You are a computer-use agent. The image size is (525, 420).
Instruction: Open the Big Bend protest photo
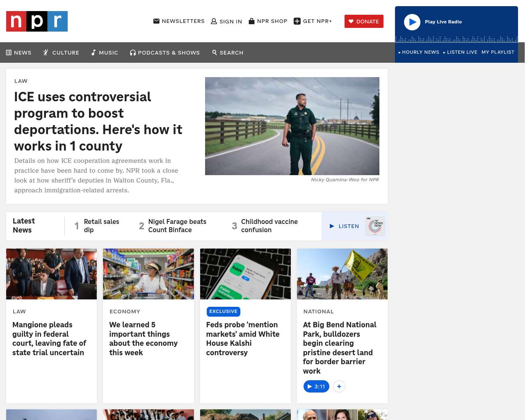click(342, 274)
